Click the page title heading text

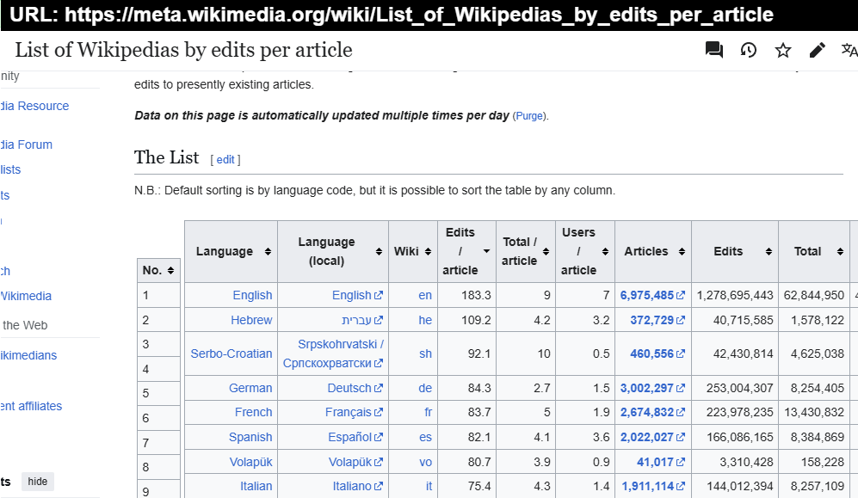(183, 50)
